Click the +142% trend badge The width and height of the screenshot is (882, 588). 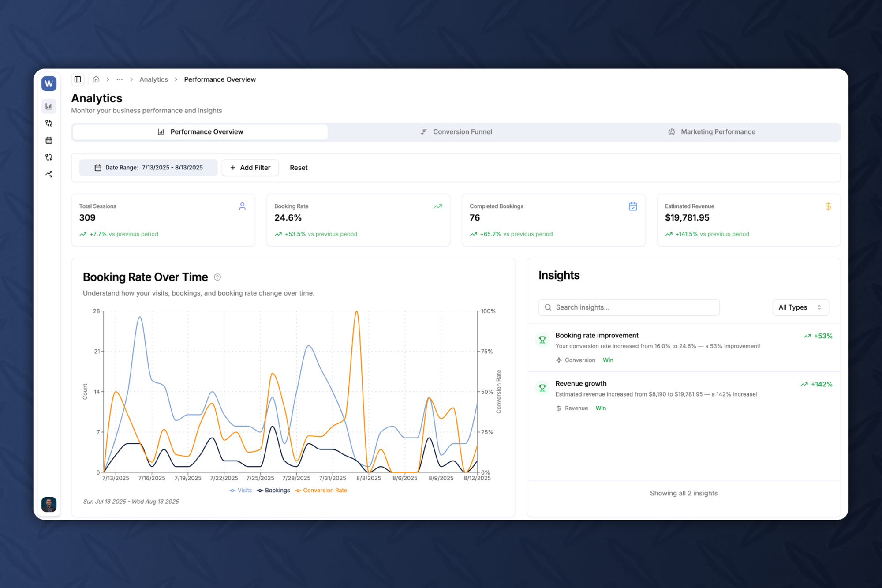click(816, 384)
